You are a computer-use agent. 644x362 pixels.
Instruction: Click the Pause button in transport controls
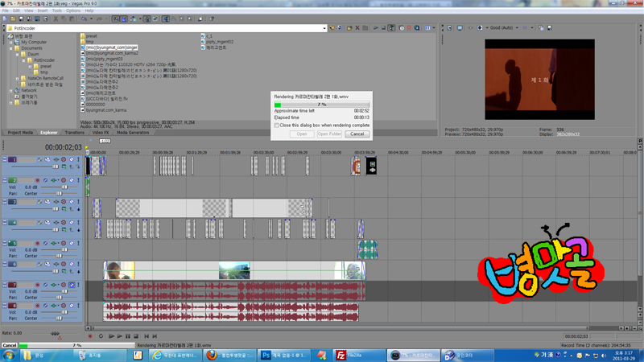(128, 336)
